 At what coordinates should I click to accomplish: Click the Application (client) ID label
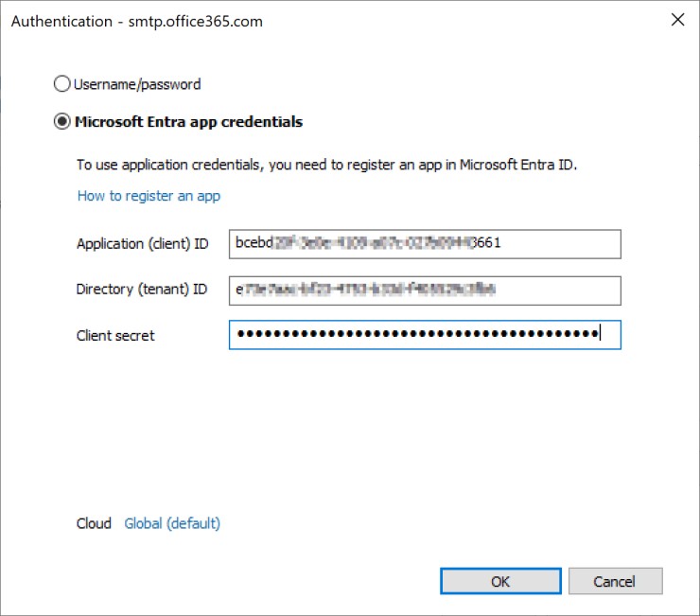[x=143, y=244]
